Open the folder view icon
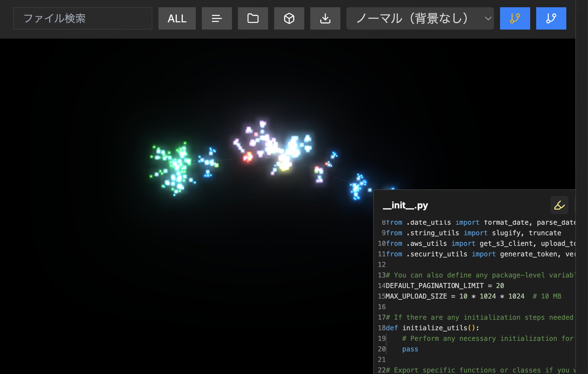The height and width of the screenshot is (374, 588). 253,18
